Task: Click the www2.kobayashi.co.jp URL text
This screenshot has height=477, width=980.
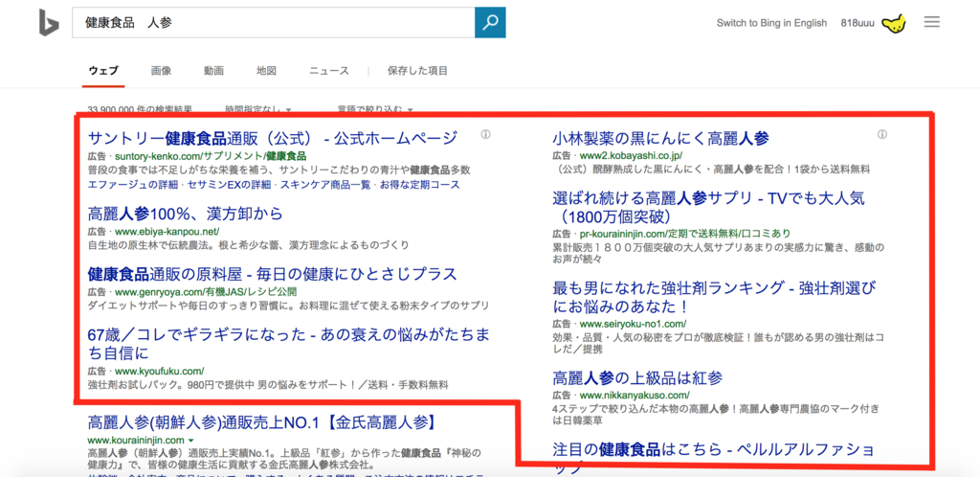Action: click(631, 155)
